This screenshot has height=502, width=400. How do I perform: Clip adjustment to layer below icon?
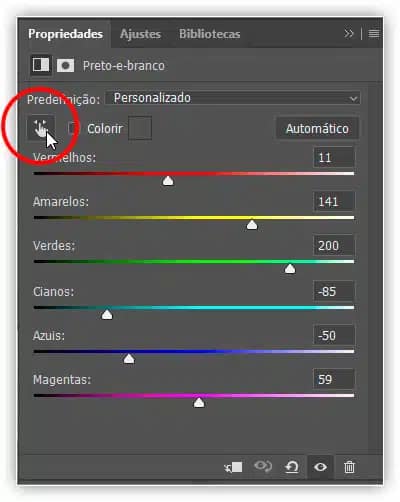(x=234, y=467)
